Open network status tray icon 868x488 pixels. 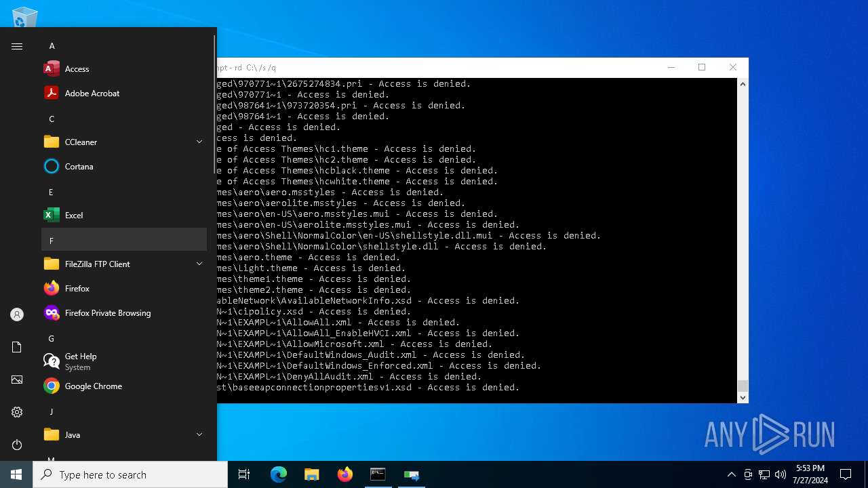click(x=764, y=474)
